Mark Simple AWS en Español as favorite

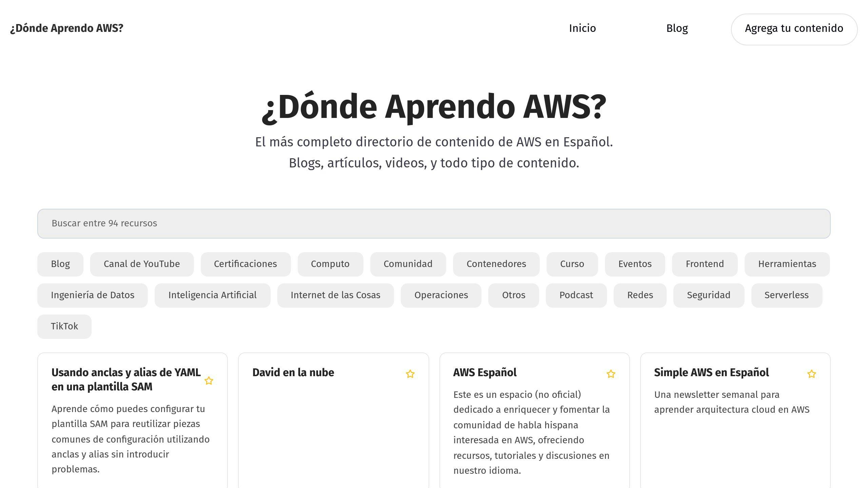tap(812, 374)
